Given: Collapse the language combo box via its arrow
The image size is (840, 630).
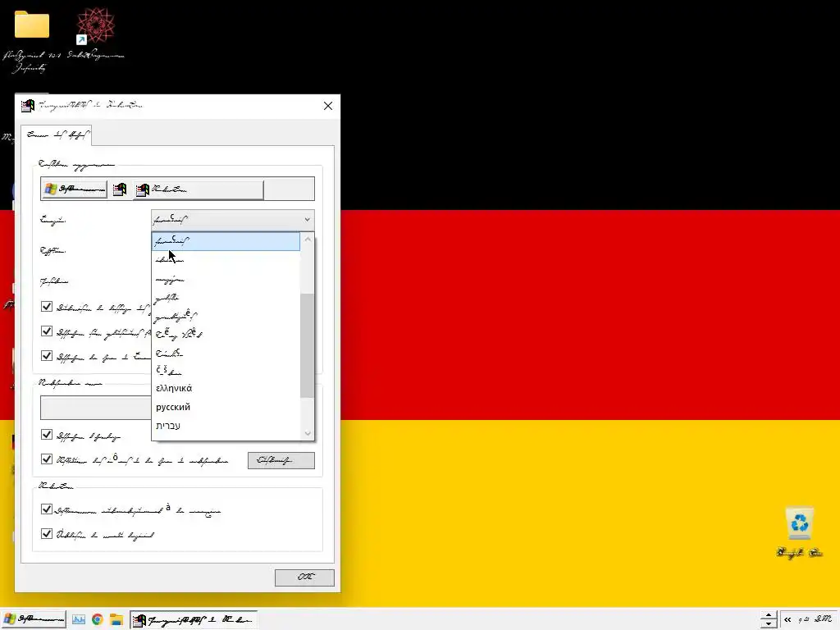Looking at the screenshot, I should click(x=307, y=220).
